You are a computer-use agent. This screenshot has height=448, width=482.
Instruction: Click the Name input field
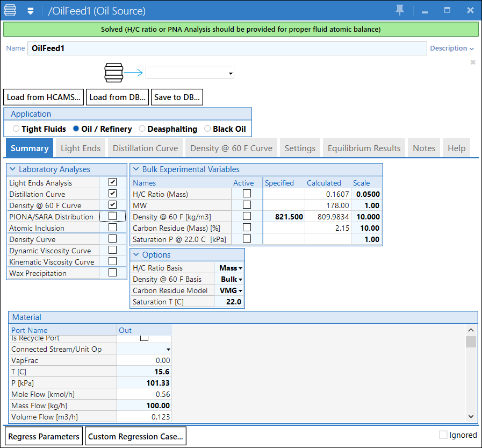click(x=227, y=48)
